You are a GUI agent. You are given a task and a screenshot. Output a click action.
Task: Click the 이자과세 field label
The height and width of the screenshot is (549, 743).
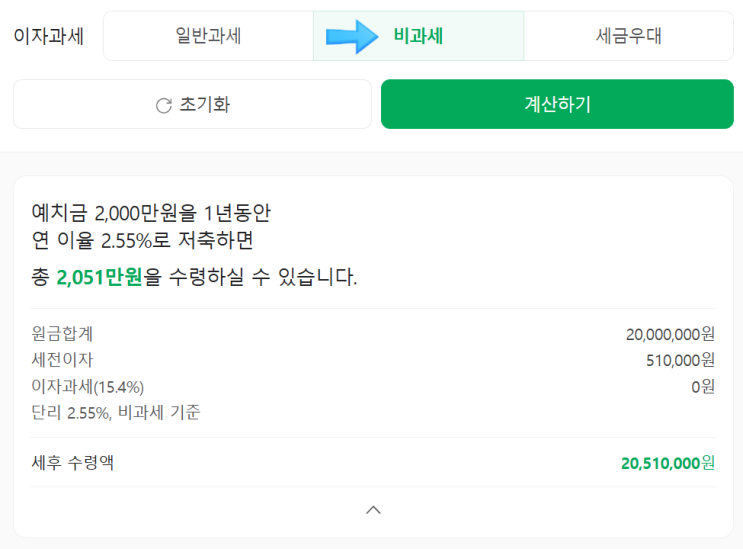[48, 37]
